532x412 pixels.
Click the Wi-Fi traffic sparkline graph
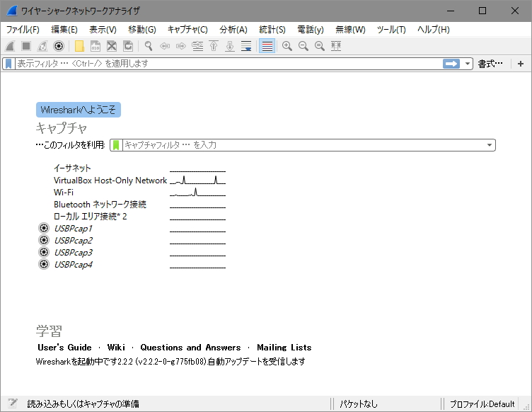[197, 193]
